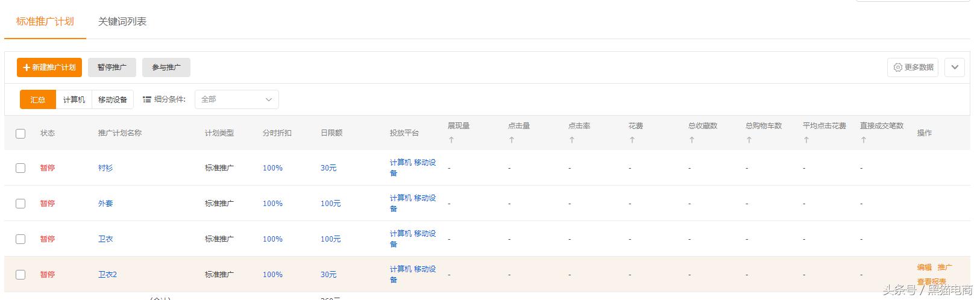Expand the chevron button beside 更多数据

[x=954, y=67]
